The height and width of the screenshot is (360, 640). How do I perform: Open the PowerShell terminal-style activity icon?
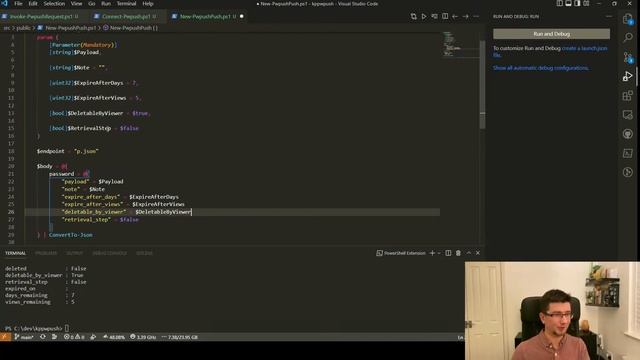point(627,153)
